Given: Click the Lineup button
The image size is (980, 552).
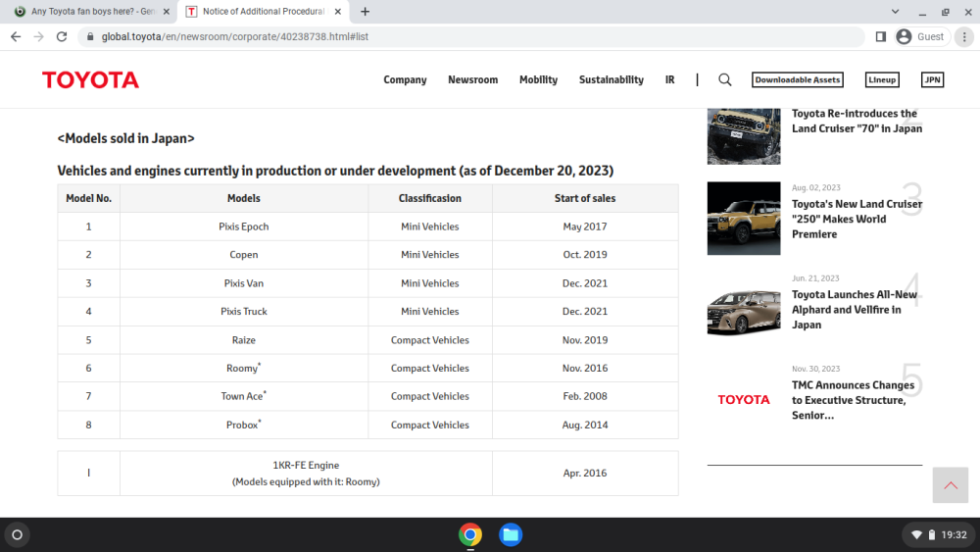Looking at the screenshot, I should [882, 79].
